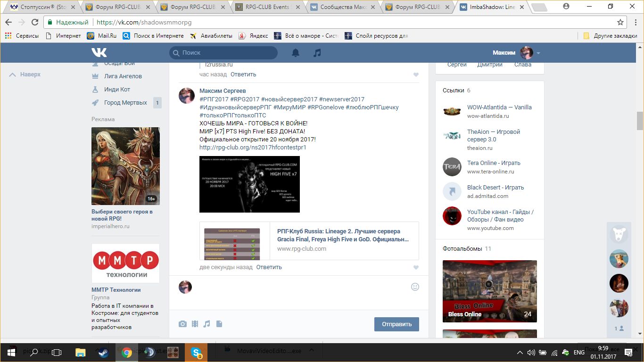
Task: Attach audio with the music notes icon
Action: tap(207, 324)
